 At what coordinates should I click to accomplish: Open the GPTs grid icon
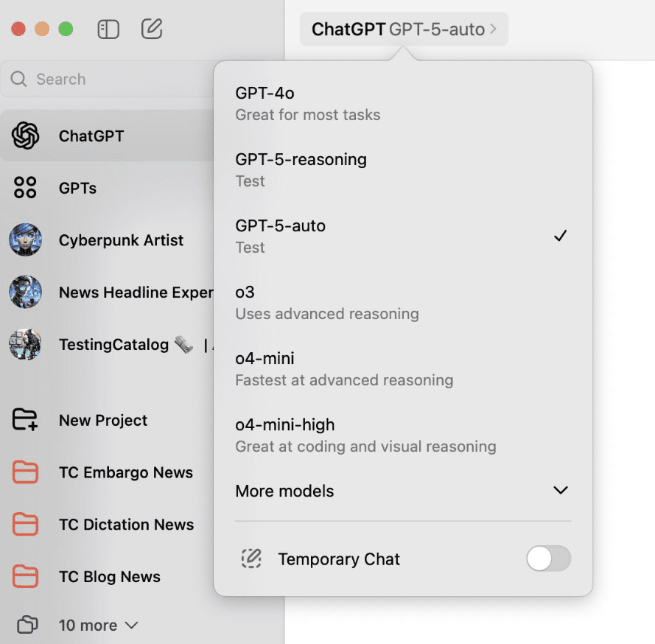point(25,187)
